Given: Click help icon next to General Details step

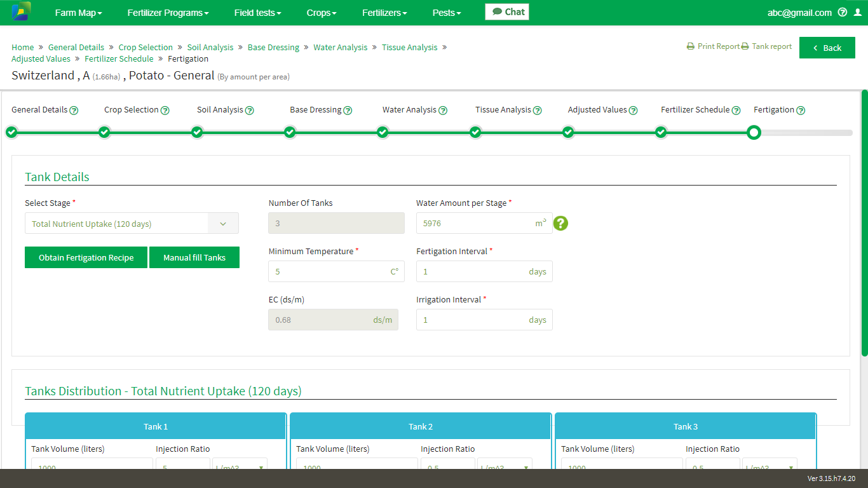Looking at the screenshot, I should tap(74, 110).
